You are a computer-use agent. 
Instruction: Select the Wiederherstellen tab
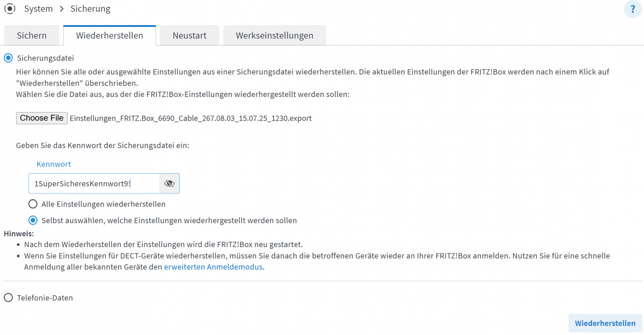[109, 35]
